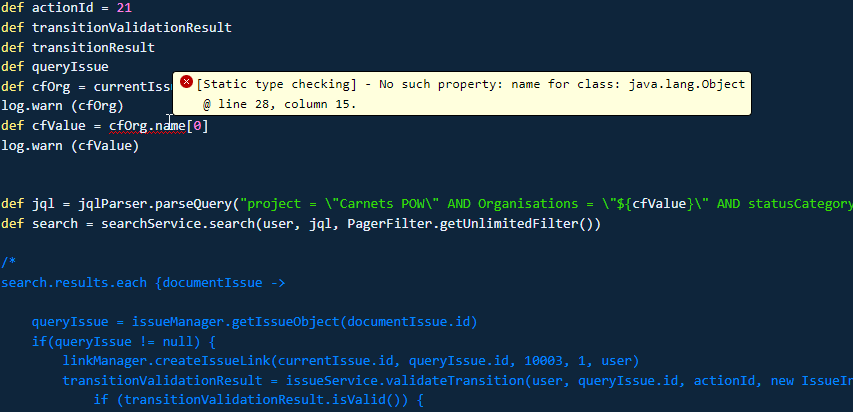
Task: Click the 'log.warn (cfValue)' statement
Action: click(x=70, y=146)
